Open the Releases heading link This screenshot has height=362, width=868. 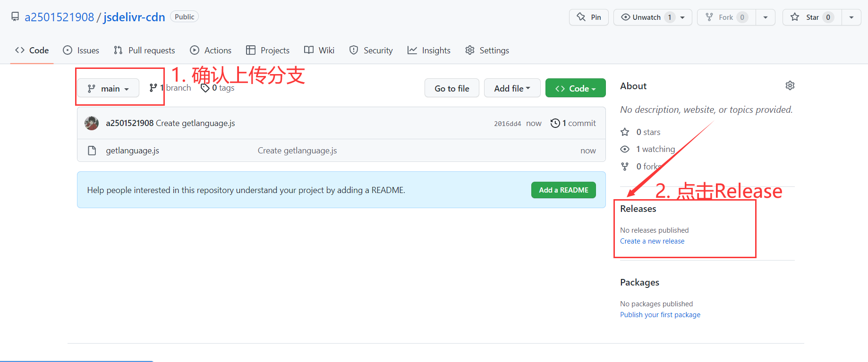(x=638, y=209)
